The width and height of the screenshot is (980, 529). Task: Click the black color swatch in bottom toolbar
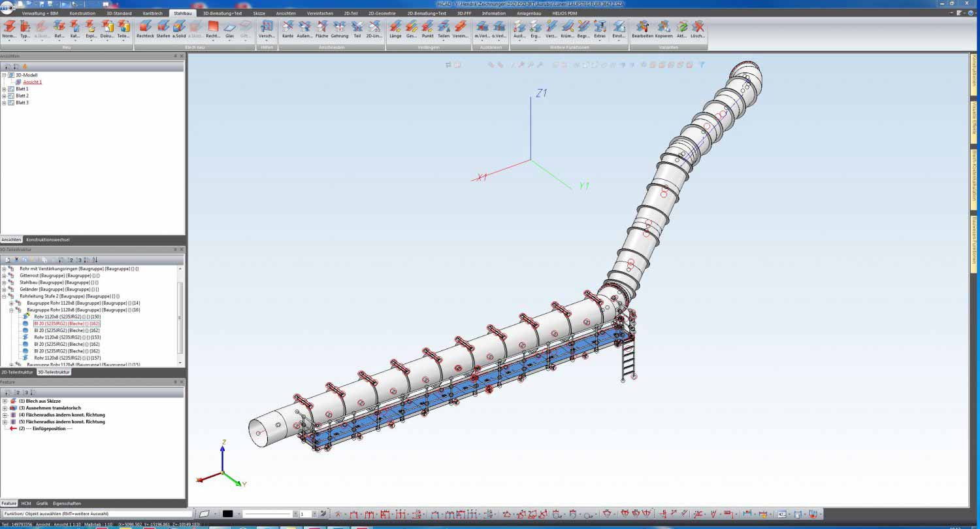coord(228,514)
